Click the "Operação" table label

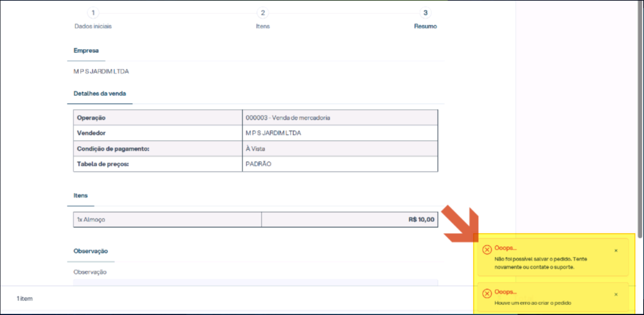(x=91, y=118)
